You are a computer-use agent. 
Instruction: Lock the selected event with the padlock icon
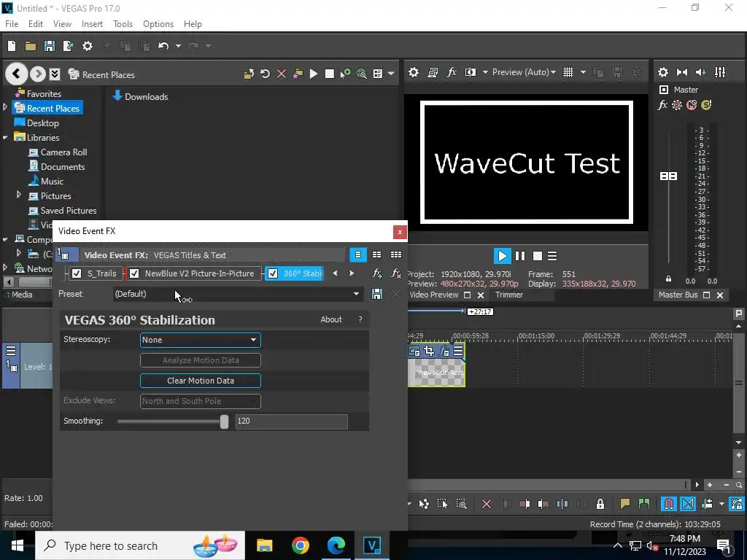click(x=600, y=504)
